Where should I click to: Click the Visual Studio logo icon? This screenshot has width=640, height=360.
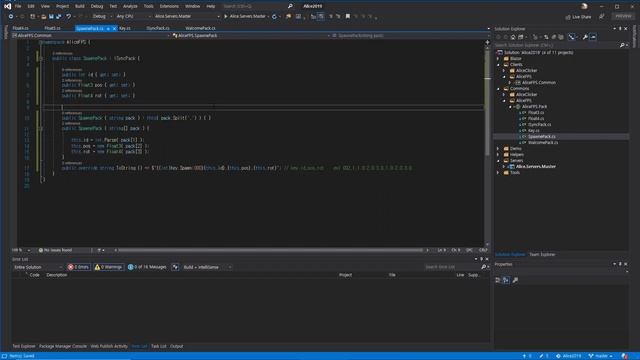point(7,6)
